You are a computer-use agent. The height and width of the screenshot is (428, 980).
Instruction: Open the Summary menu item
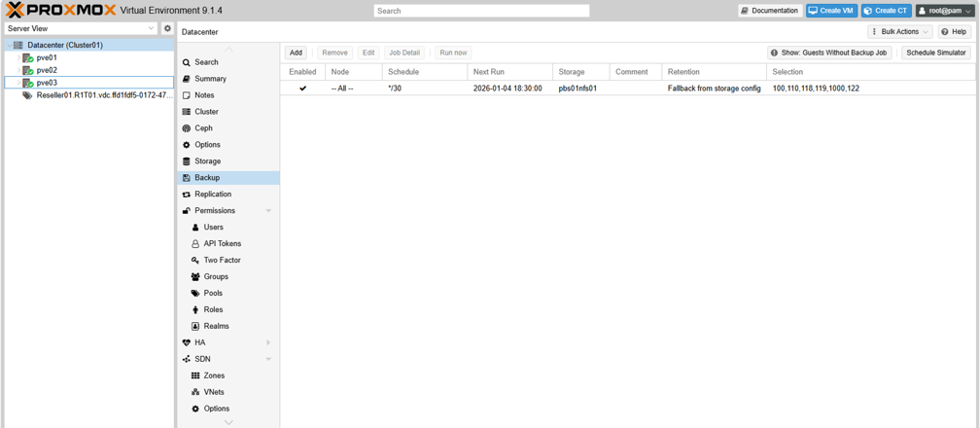(x=228, y=79)
